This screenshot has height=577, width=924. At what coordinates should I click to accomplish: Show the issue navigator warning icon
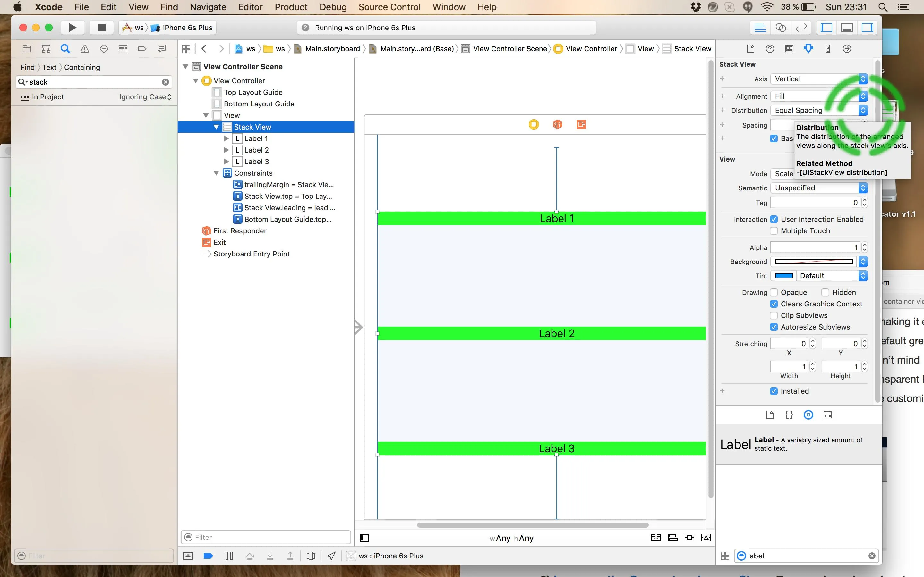coord(84,49)
